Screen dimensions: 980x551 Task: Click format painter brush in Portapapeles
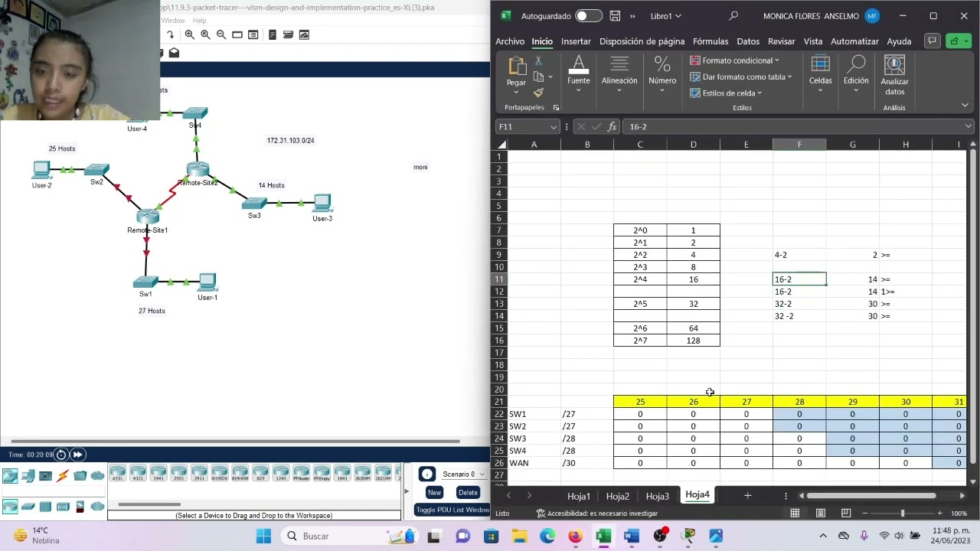pos(538,93)
